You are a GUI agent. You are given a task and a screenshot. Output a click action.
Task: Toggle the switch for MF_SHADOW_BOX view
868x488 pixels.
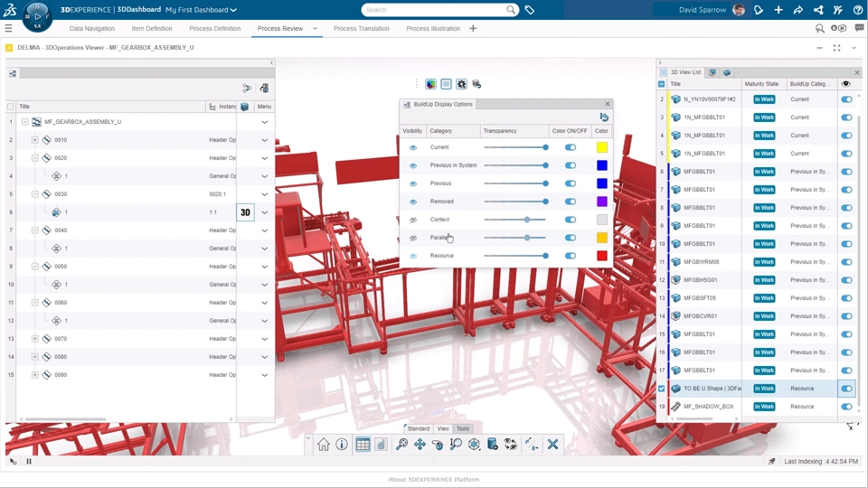(846, 407)
